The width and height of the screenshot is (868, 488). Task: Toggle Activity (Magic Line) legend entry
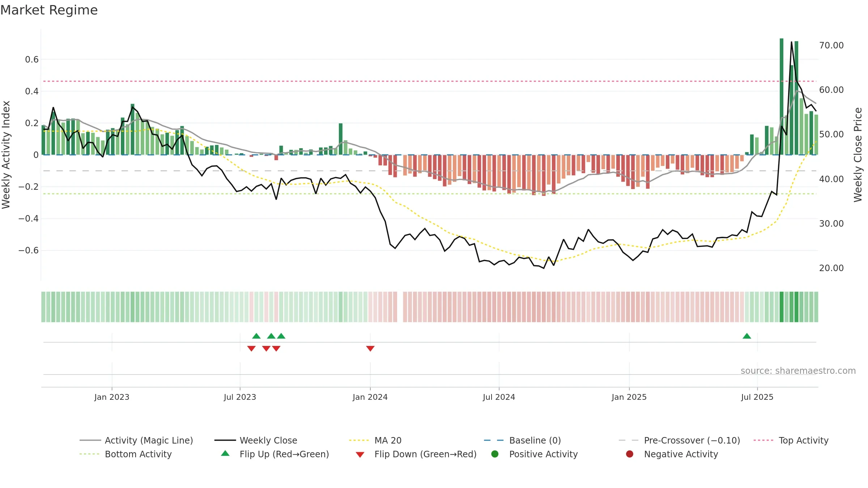[x=136, y=440]
